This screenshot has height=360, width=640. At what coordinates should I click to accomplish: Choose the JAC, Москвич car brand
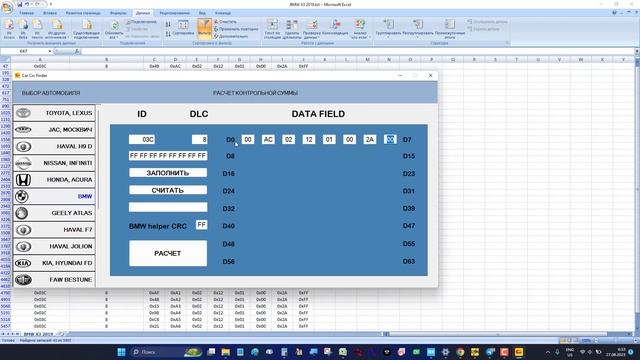54,129
